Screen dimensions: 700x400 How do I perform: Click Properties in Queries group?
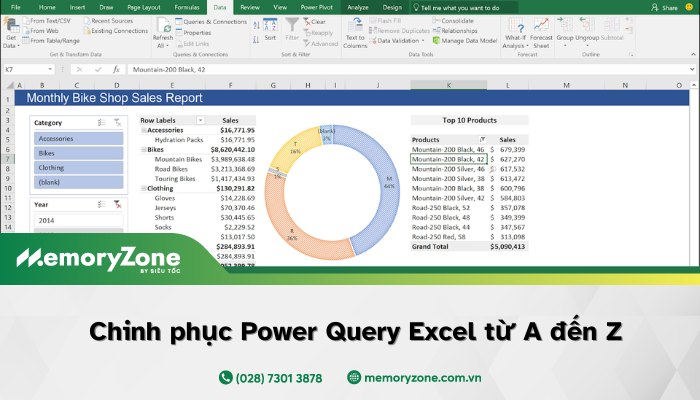point(193,33)
